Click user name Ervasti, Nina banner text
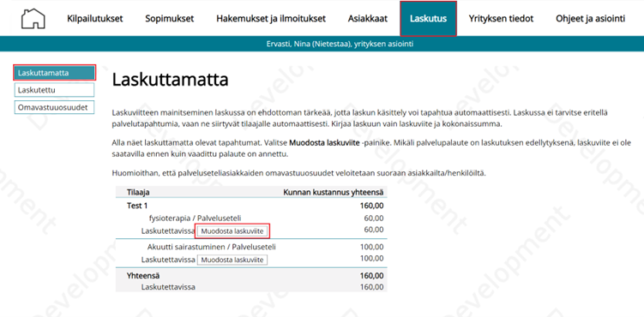The image size is (644, 317). 340,44
